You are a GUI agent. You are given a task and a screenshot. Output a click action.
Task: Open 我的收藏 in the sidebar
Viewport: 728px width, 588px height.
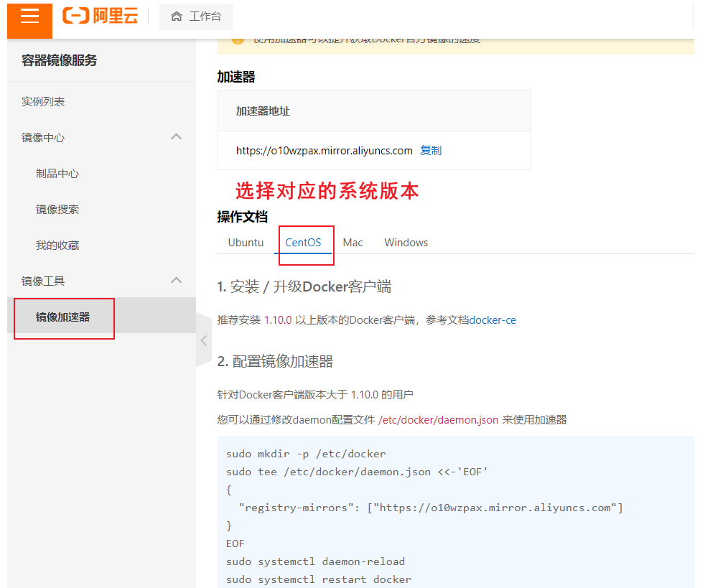(57, 246)
